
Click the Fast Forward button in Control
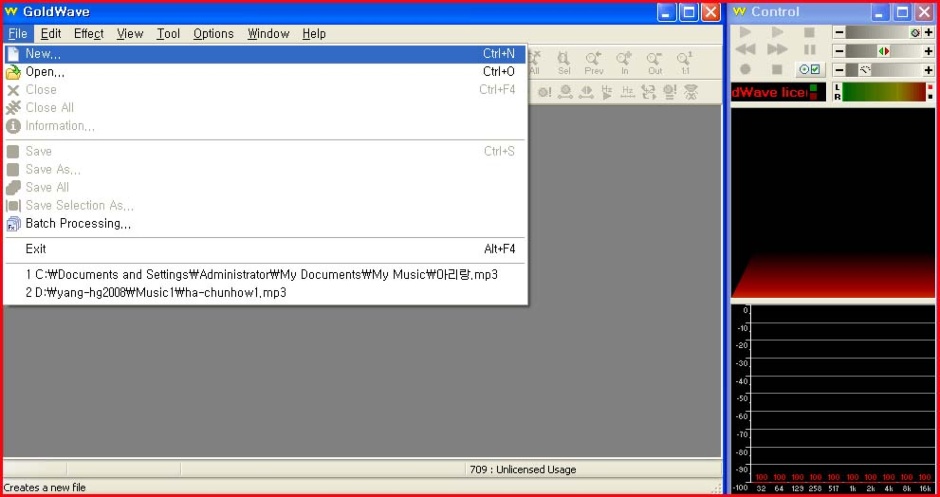(778, 50)
